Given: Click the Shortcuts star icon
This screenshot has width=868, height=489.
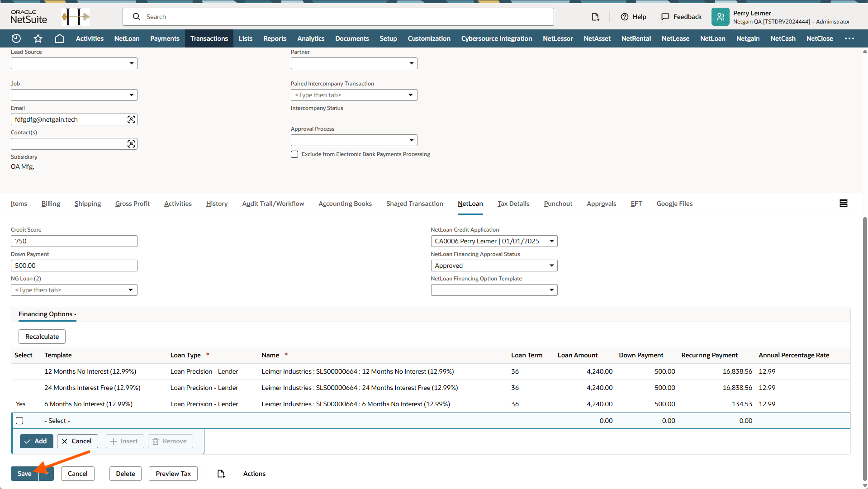Looking at the screenshot, I should coord(38,38).
